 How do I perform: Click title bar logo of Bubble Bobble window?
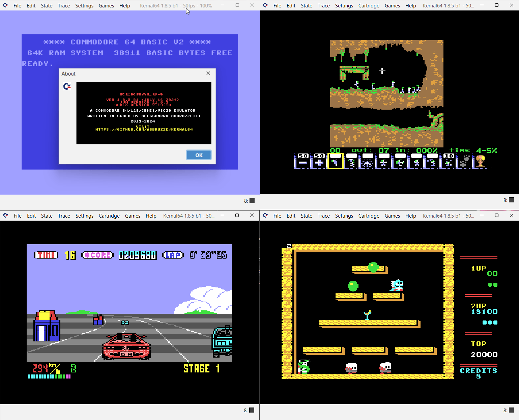pyautogui.click(x=265, y=216)
